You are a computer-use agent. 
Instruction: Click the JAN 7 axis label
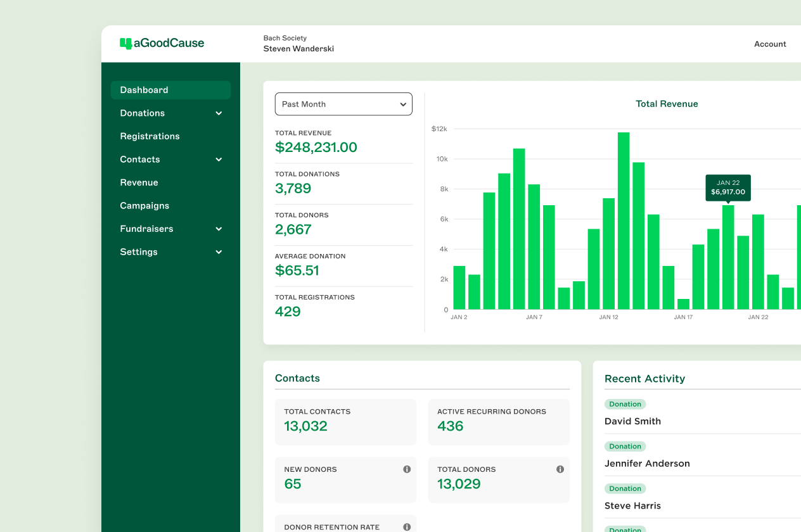point(534,317)
